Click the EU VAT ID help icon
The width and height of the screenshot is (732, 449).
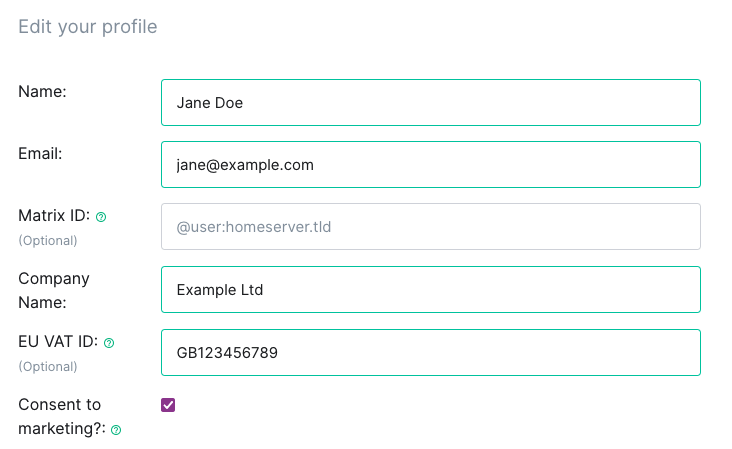(109, 343)
